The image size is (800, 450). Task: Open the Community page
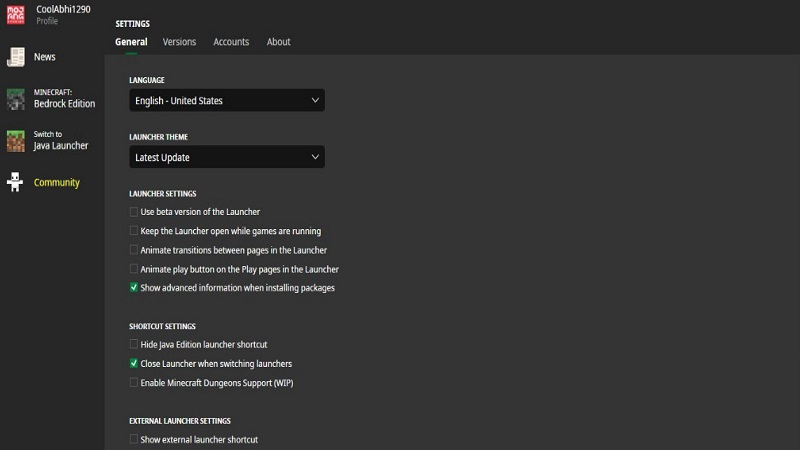tap(57, 182)
